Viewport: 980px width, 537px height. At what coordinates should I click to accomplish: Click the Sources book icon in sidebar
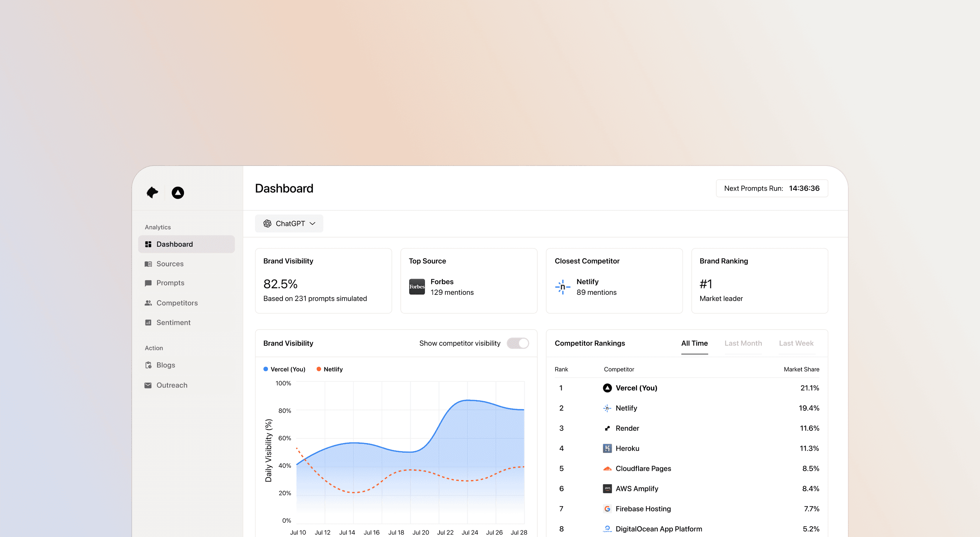[148, 264]
